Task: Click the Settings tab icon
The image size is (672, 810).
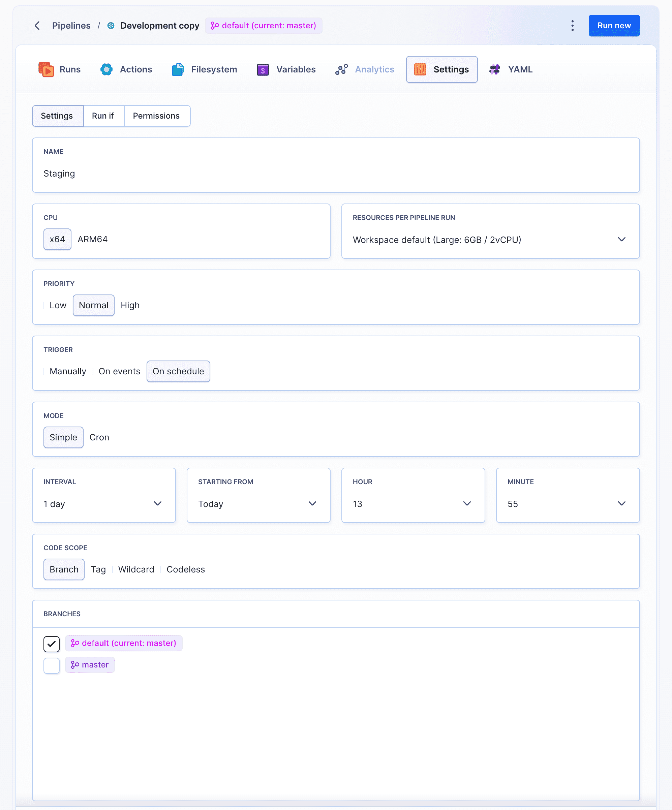Action: click(420, 69)
